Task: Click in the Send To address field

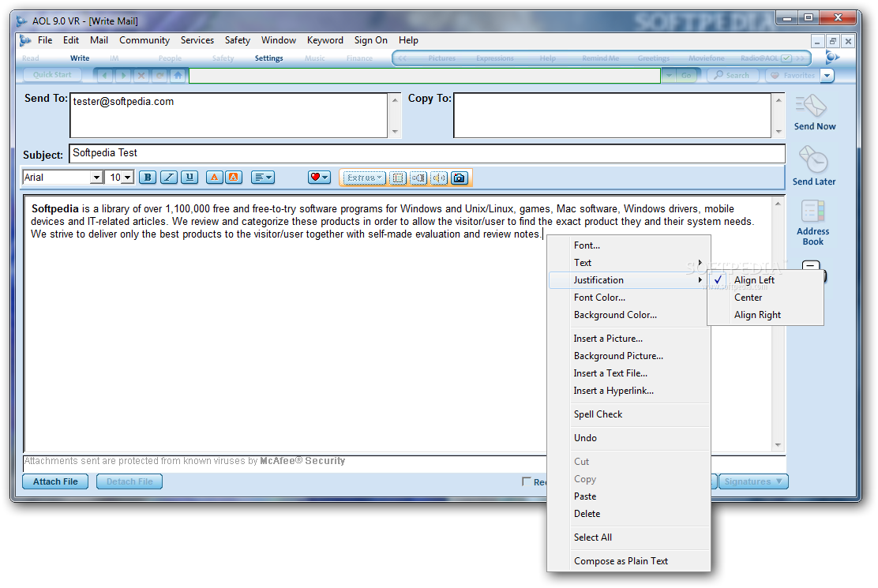Action: click(x=228, y=115)
